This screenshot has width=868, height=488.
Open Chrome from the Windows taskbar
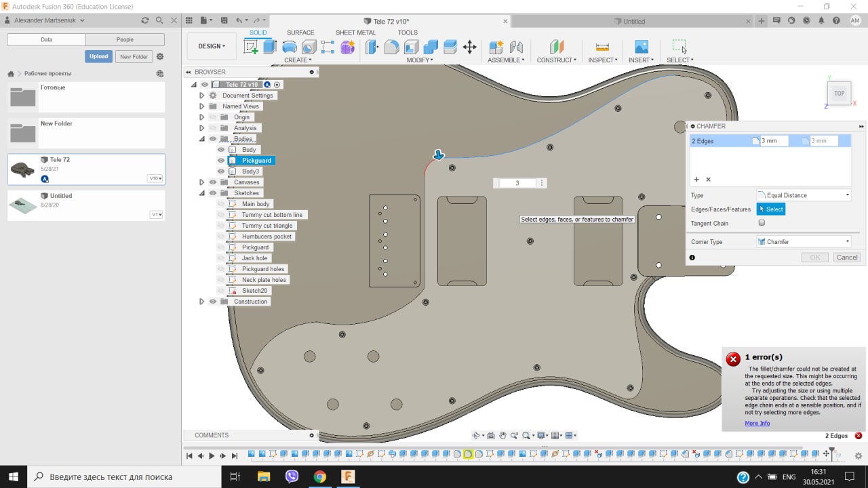point(319,476)
